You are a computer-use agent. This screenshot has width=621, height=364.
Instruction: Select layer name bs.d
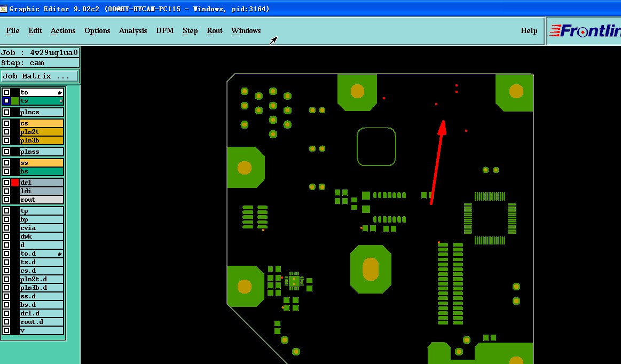pyautogui.click(x=42, y=305)
